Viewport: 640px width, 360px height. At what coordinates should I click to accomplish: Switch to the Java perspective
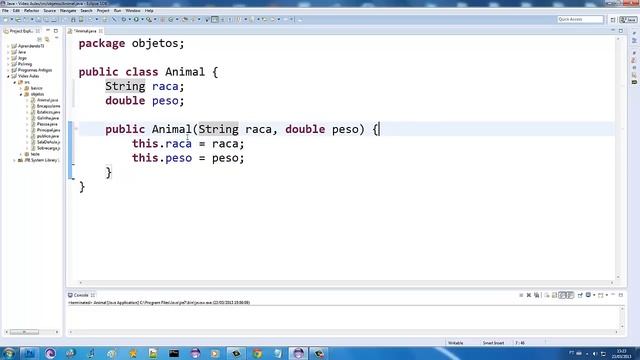[628, 20]
